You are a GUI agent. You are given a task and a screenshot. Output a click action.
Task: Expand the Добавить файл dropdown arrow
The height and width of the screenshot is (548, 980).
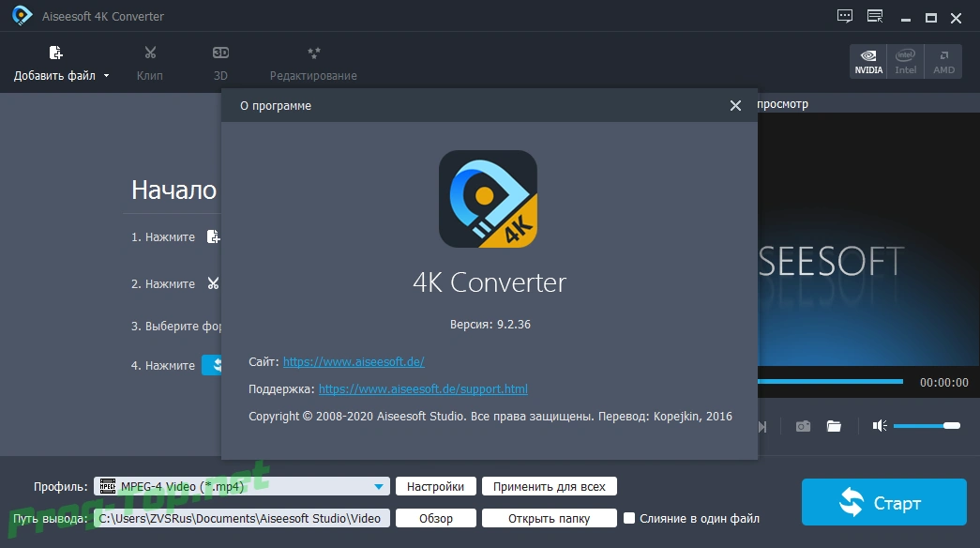click(106, 76)
